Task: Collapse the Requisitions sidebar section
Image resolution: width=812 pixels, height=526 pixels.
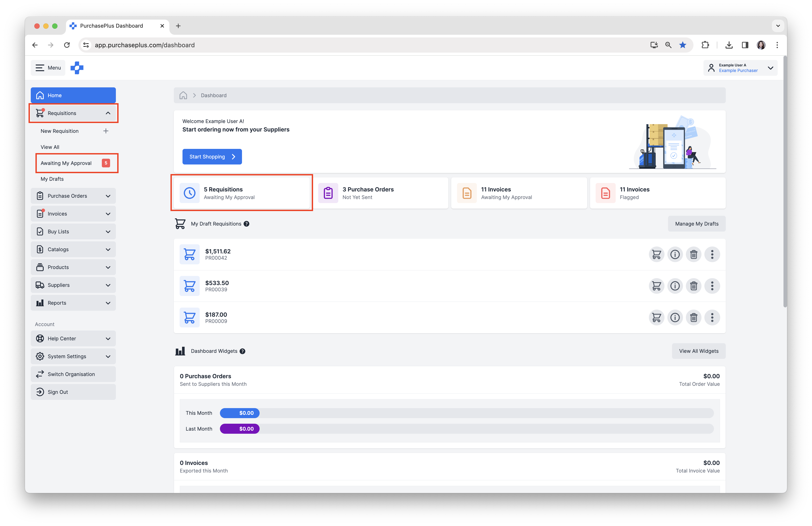Action: (x=108, y=113)
